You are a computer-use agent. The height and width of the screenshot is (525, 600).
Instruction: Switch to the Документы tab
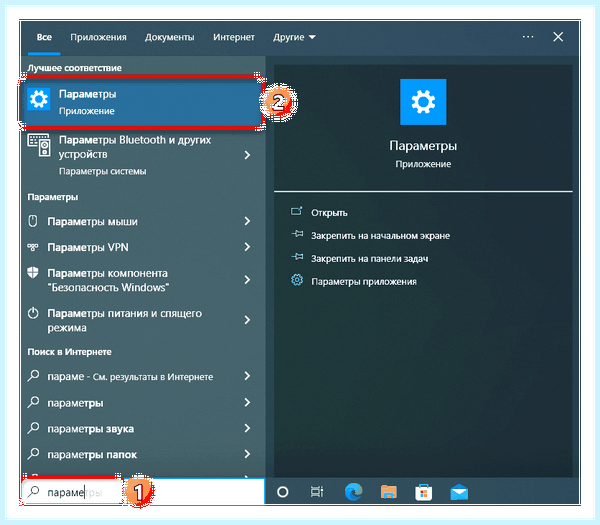170,37
